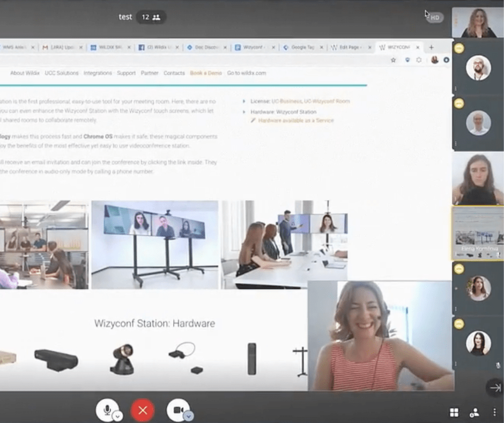Open the browser profile avatar
504x423 pixels.
coord(435,60)
